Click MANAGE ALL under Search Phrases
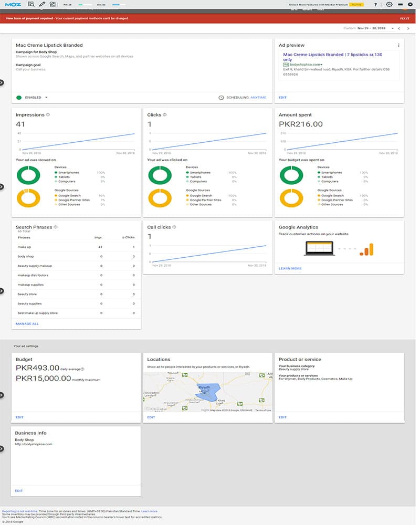Viewport: 420px width, 525px height. pyautogui.click(x=27, y=324)
